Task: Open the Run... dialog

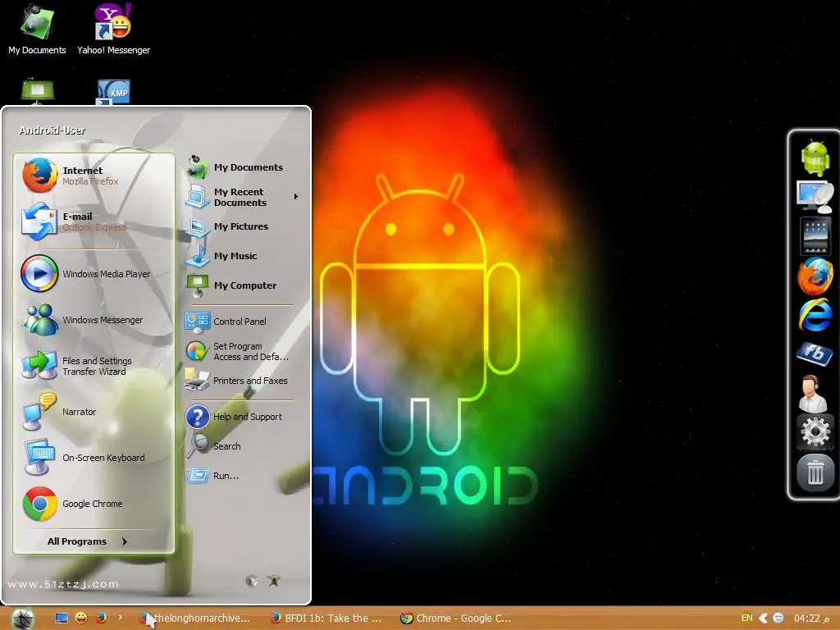Action: click(242, 476)
